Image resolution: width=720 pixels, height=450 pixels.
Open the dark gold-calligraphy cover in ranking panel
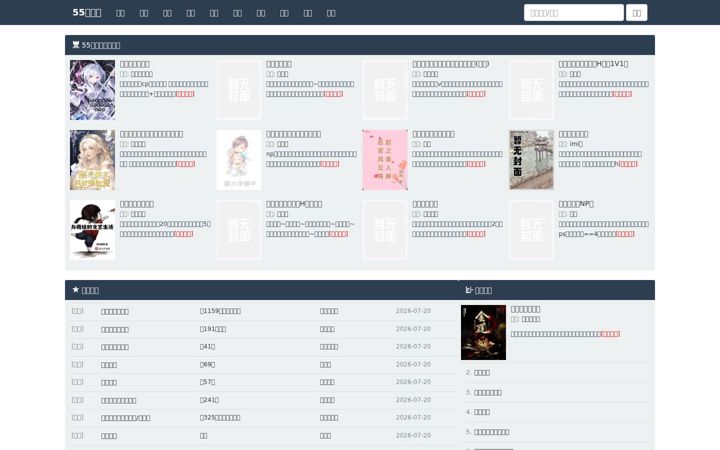484,332
